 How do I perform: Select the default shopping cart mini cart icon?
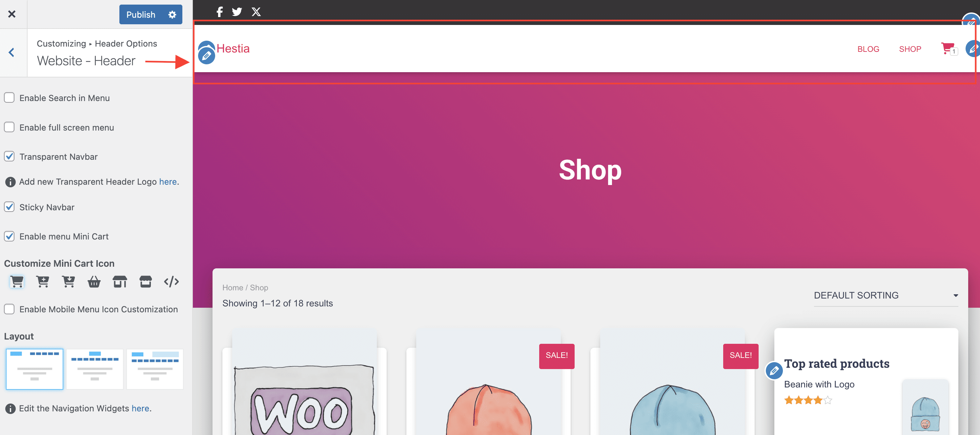[17, 281]
